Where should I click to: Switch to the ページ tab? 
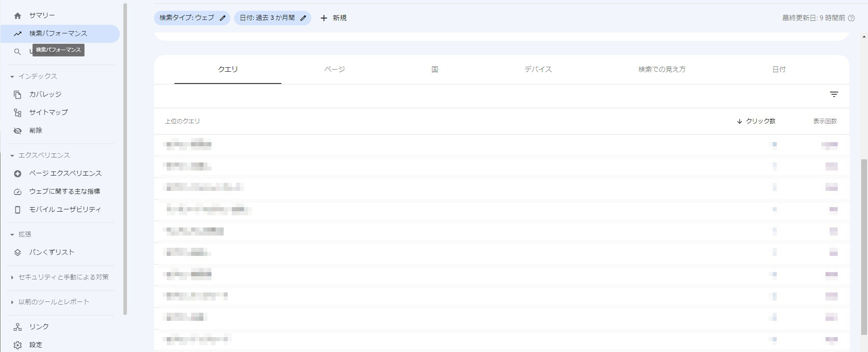334,69
